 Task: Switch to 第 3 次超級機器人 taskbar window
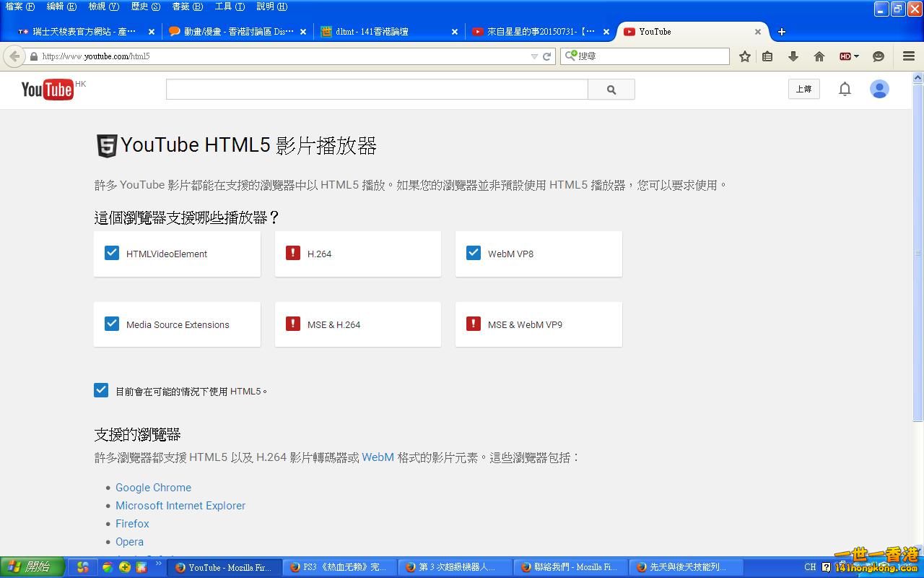[x=455, y=567]
